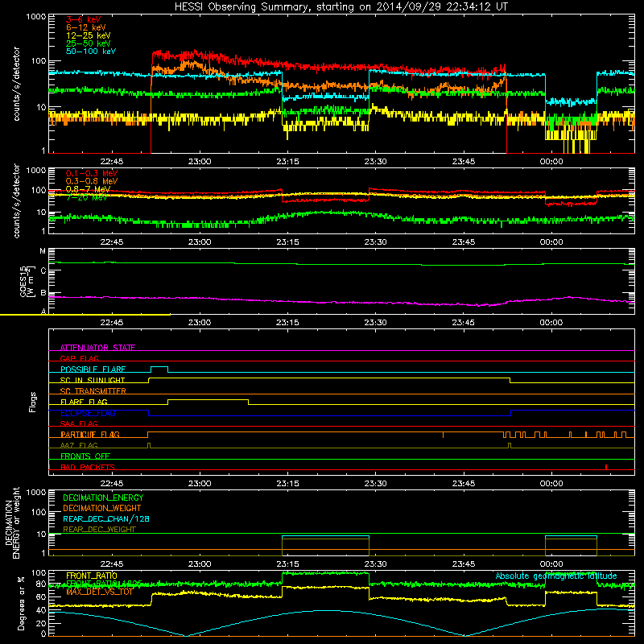Click the DECIMATION_ENERGY legend label
The width and height of the screenshot is (644, 644).
pos(103,497)
